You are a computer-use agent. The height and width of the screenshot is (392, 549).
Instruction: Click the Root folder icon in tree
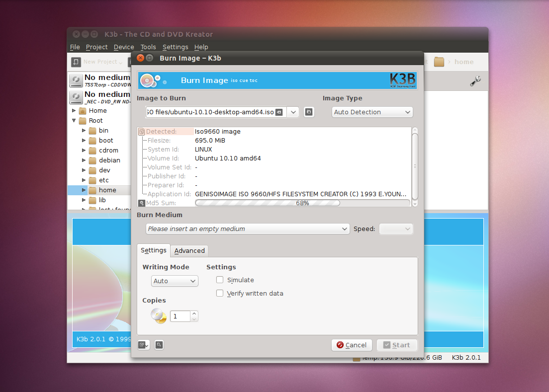83,121
